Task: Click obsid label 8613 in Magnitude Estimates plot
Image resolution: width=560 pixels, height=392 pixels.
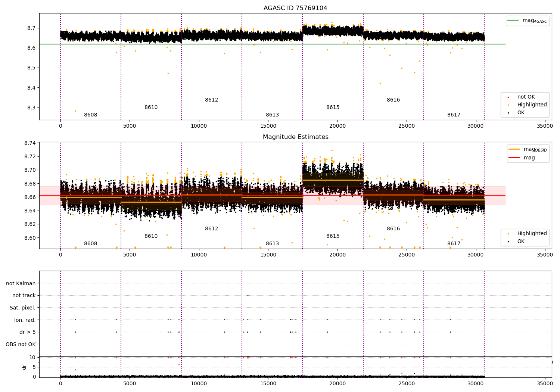Action: tap(273, 244)
